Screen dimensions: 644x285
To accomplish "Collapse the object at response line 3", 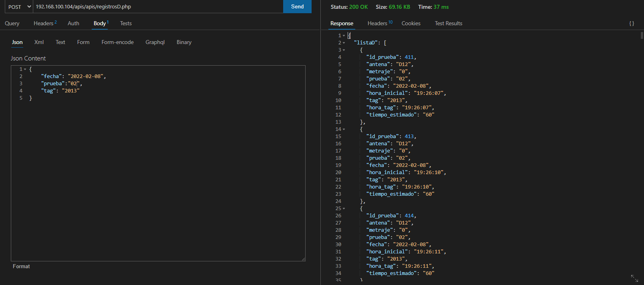I will [x=344, y=50].
